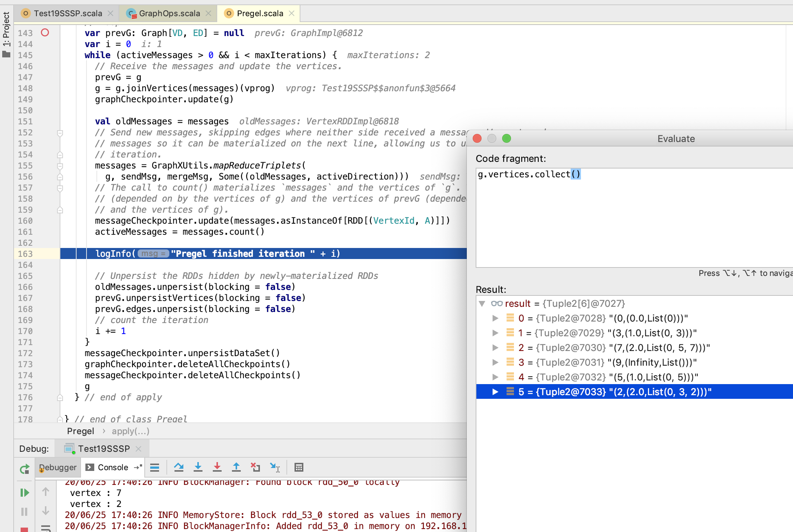Fold the comment block at line 152
Image resolution: width=793 pixels, height=532 pixels.
click(60, 133)
